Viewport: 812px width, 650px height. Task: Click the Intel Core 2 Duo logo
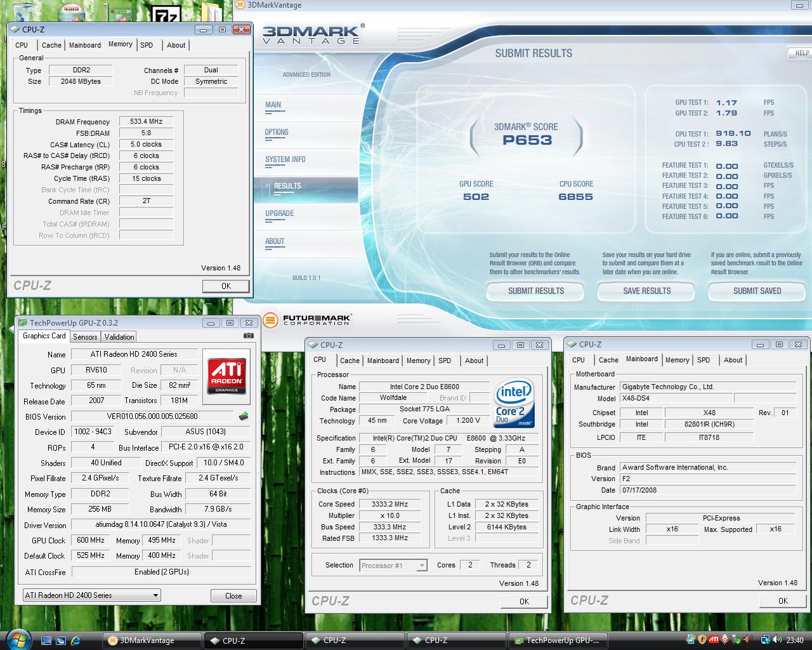pos(514,404)
